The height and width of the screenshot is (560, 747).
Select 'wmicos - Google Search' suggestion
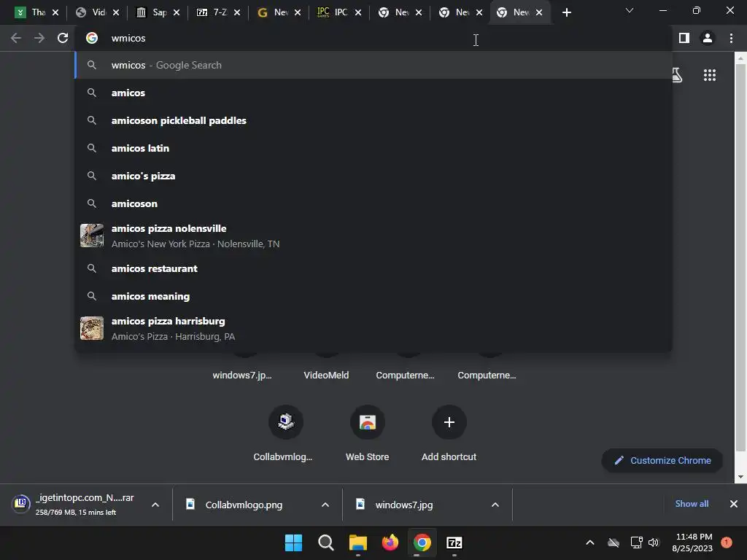coord(373,65)
